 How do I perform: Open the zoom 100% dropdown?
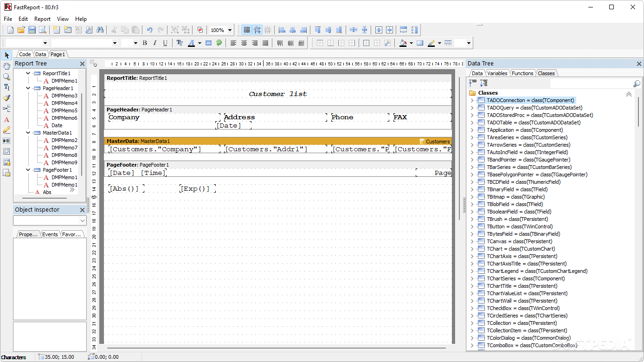click(x=230, y=30)
